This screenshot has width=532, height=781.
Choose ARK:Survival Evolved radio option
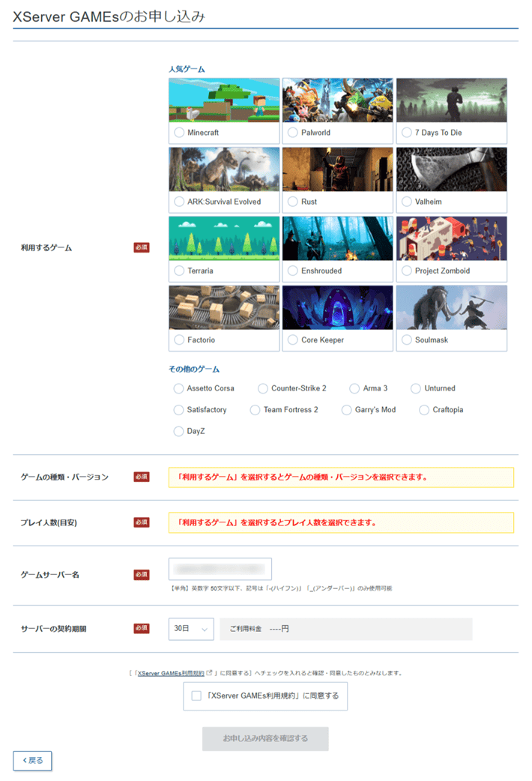(179, 202)
